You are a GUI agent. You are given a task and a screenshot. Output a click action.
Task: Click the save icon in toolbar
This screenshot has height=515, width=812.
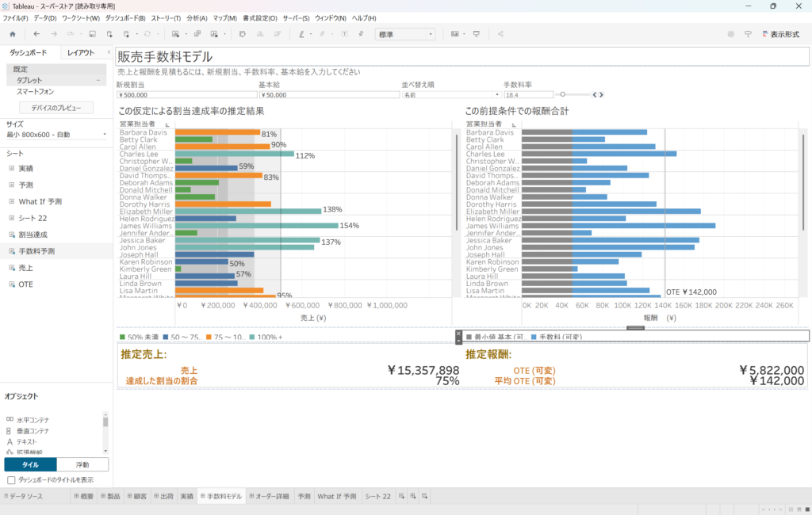pos(92,34)
